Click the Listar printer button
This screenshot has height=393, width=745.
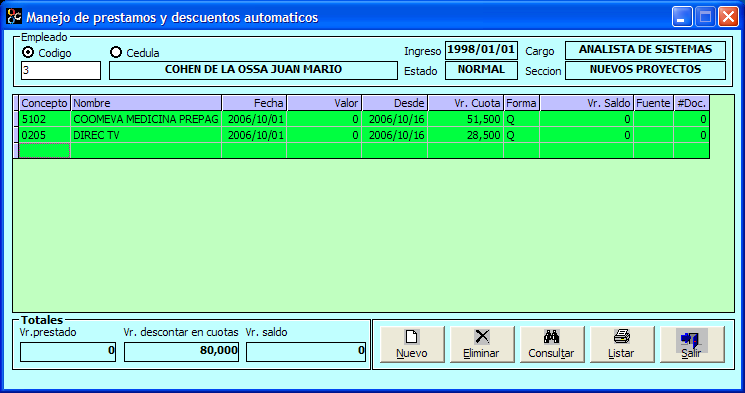click(x=621, y=344)
